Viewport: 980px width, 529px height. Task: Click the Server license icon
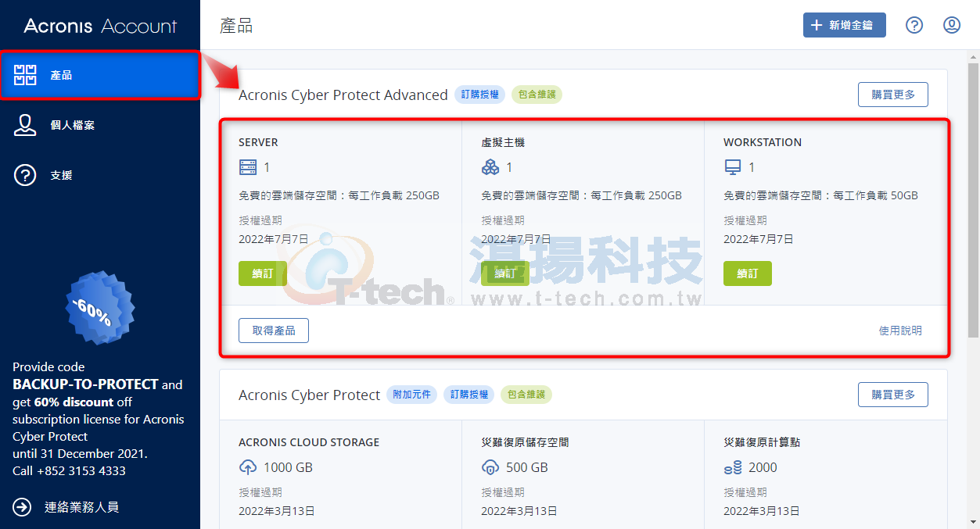click(247, 167)
